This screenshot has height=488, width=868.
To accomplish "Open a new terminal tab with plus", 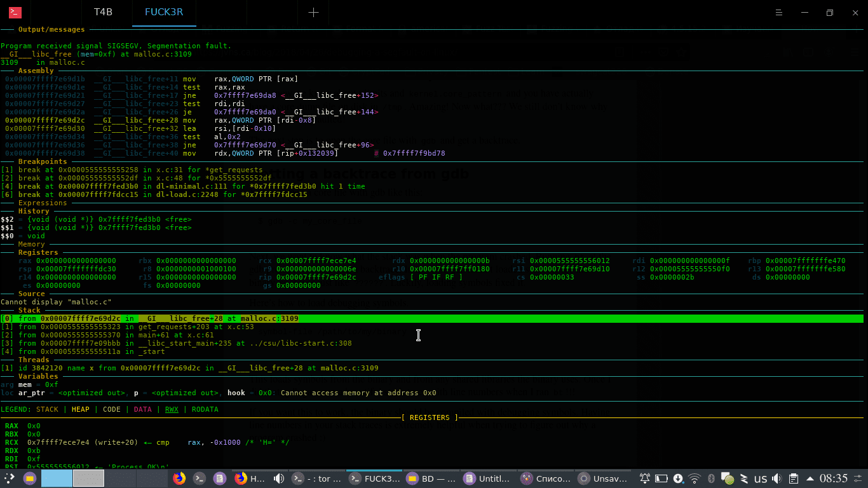I will (x=313, y=12).
